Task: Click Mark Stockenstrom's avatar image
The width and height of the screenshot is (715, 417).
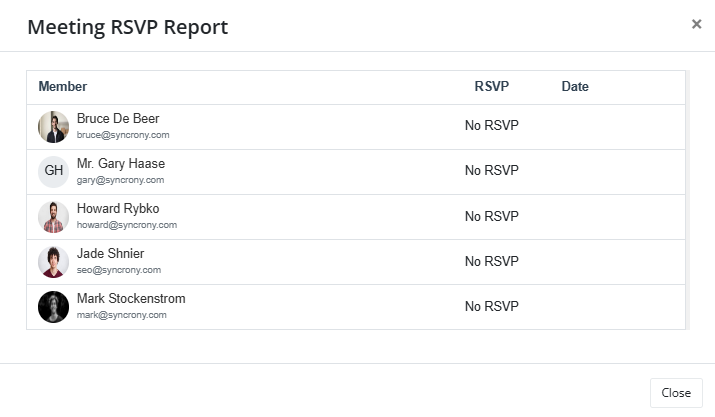Action: (x=53, y=307)
